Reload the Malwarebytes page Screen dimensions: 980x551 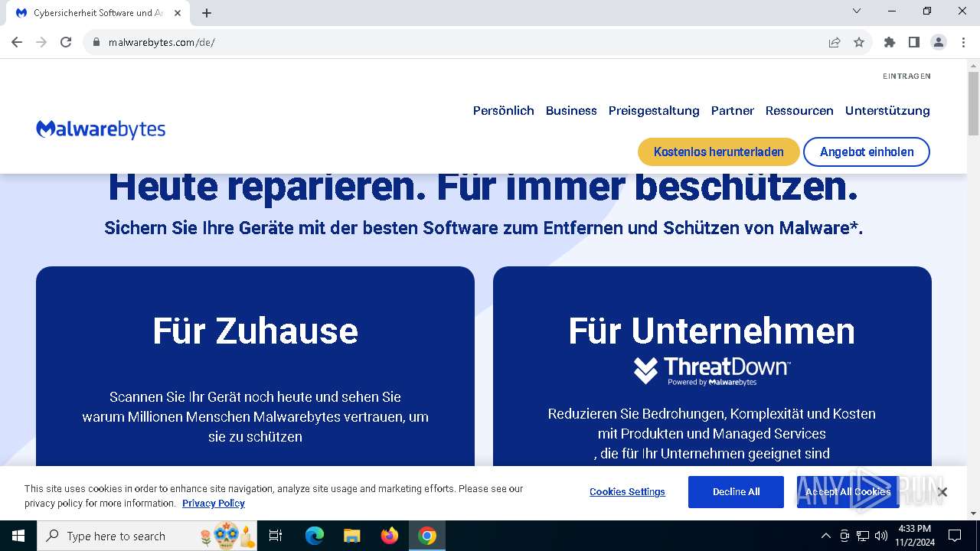66,42
